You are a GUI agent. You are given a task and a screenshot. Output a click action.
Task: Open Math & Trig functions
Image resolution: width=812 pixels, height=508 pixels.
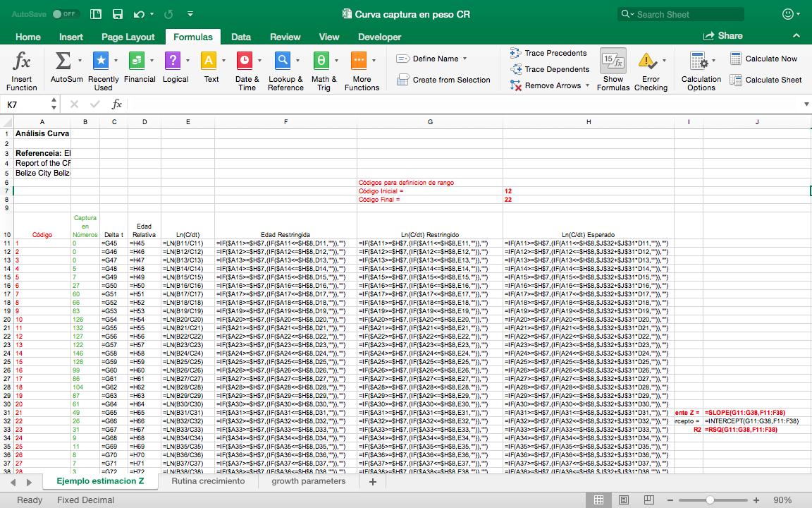coord(324,71)
